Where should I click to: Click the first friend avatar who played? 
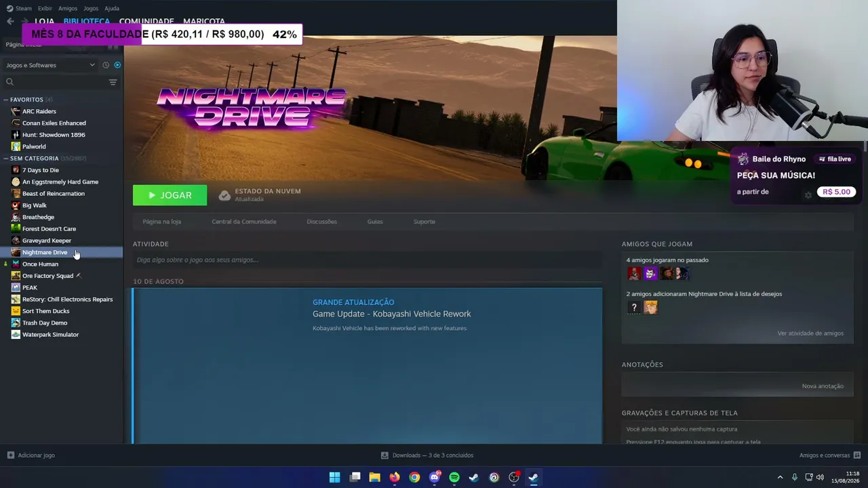coord(634,273)
